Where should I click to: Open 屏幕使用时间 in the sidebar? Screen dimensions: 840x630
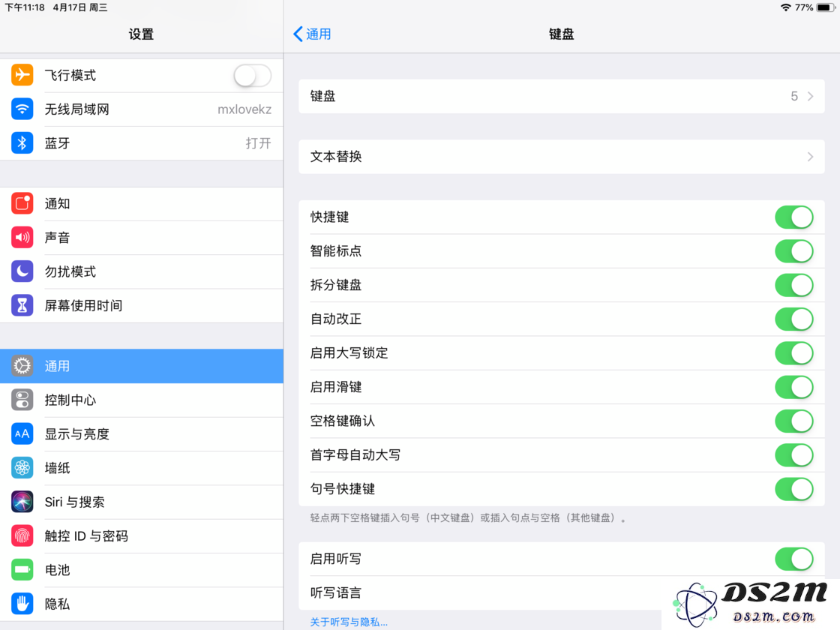click(142, 305)
